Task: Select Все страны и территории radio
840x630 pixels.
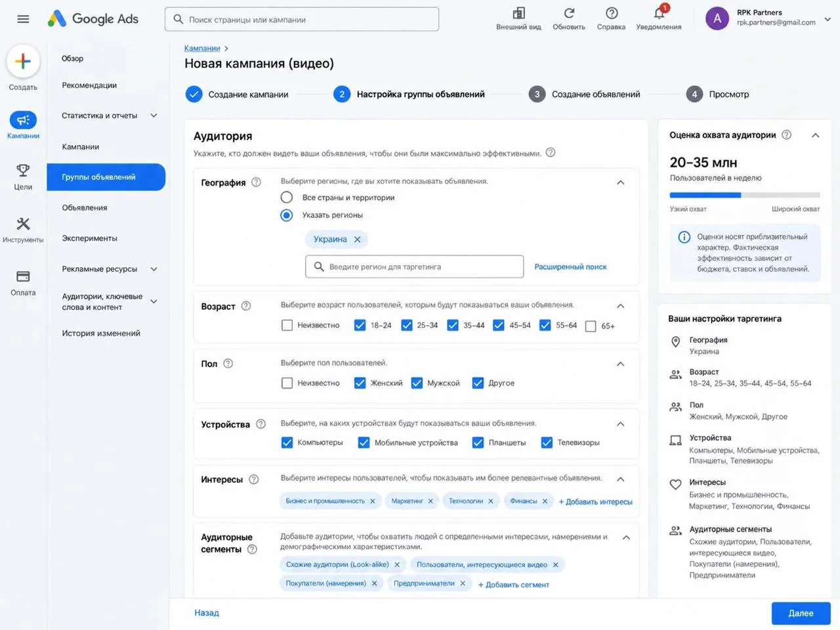Action: coord(287,198)
